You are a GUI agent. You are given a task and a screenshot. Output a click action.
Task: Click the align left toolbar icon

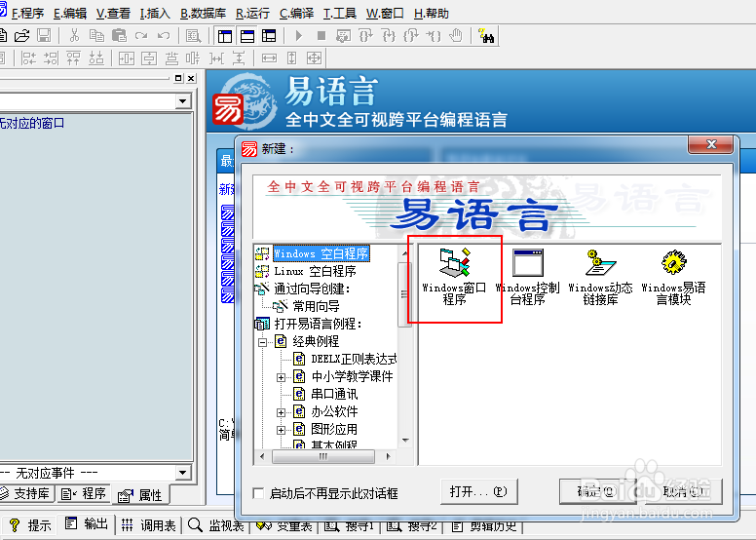(x=29, y=58)
